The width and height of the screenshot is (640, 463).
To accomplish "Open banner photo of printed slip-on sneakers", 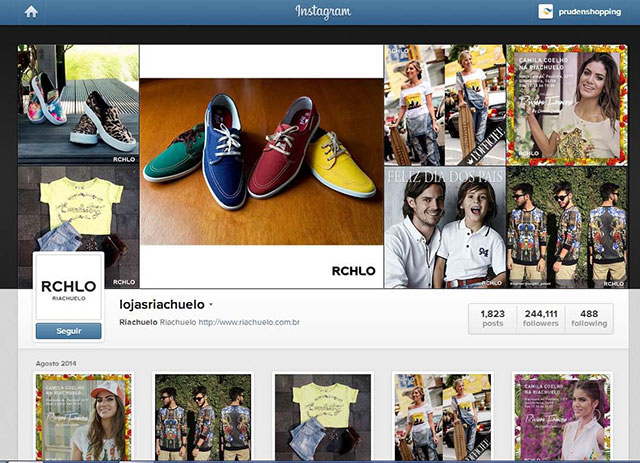I will tap(78, 104).
